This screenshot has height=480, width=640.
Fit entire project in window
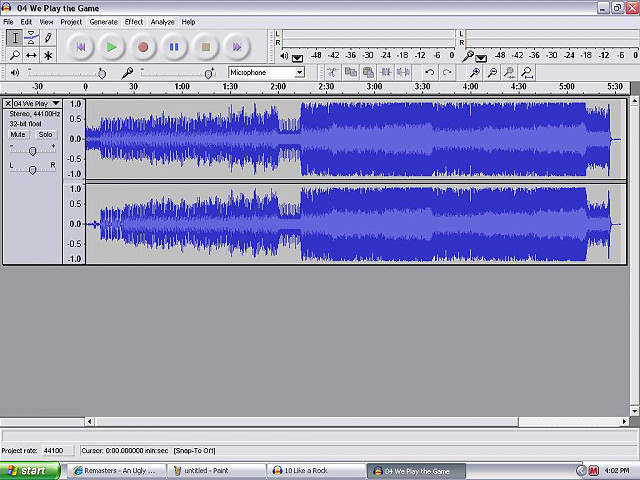(527, 73)
